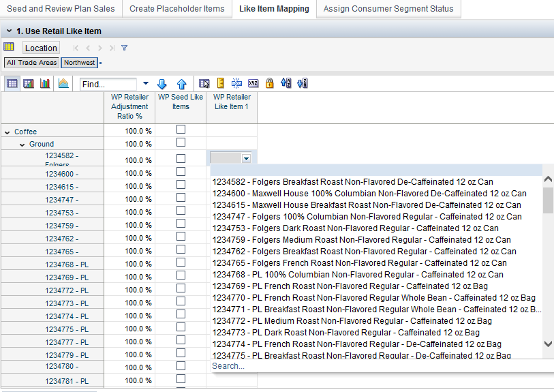This screenshot has width=554, height=392.
Task: Click the ruler measure icon
Action: (220, 83)
